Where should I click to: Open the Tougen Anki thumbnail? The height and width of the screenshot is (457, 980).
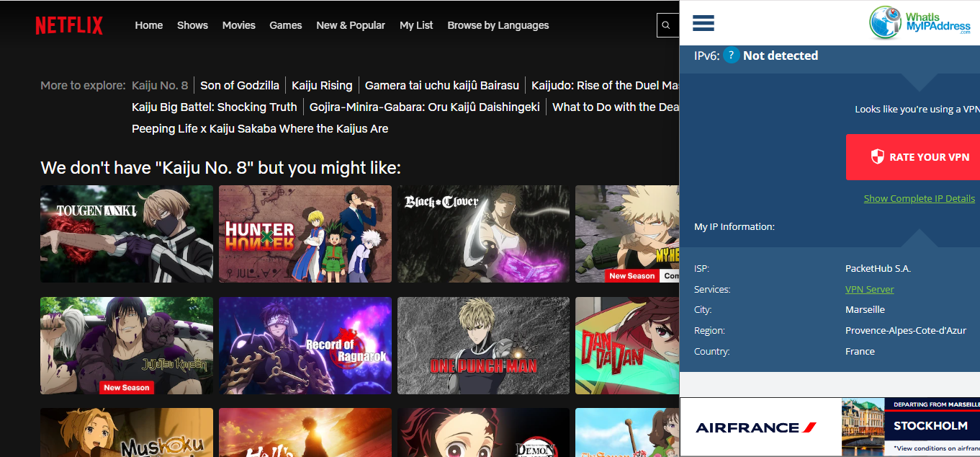pyautogui.click(x=127, y=234)
